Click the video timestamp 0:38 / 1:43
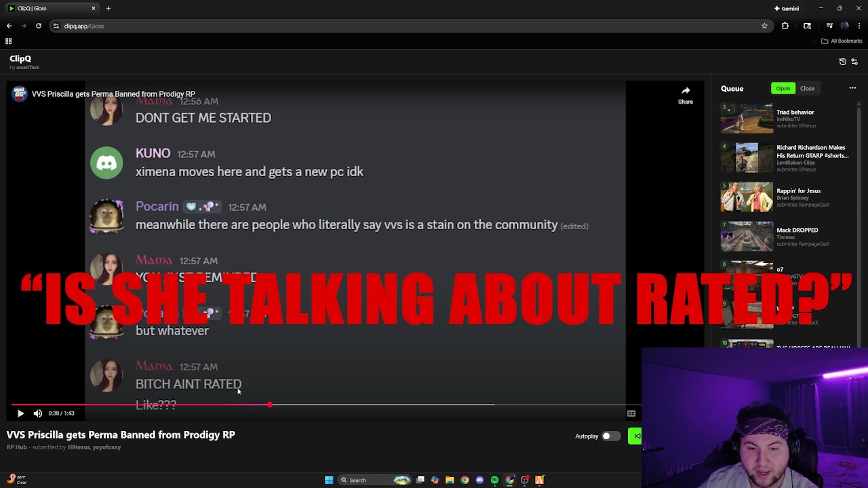The image size is (868, 488). 61,413
